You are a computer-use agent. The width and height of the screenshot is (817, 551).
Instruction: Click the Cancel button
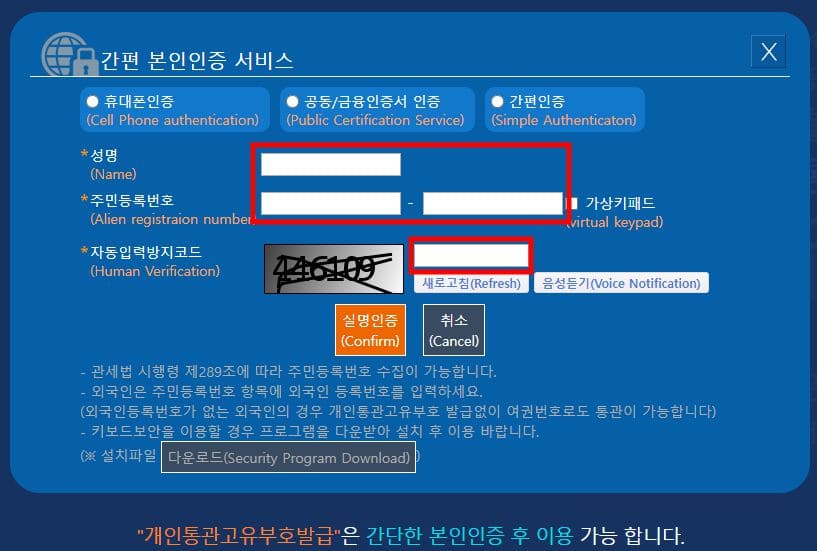click(x=454, y=330)
